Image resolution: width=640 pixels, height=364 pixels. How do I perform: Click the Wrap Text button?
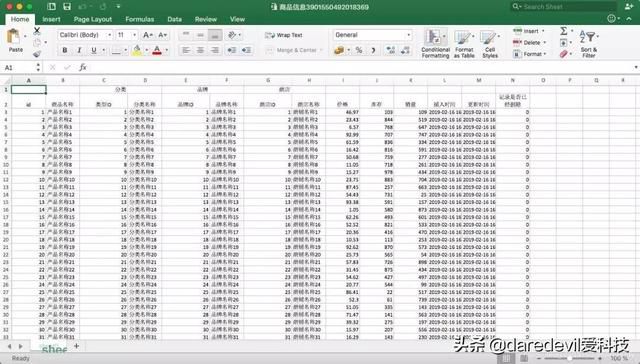click(x=284, y=35)
